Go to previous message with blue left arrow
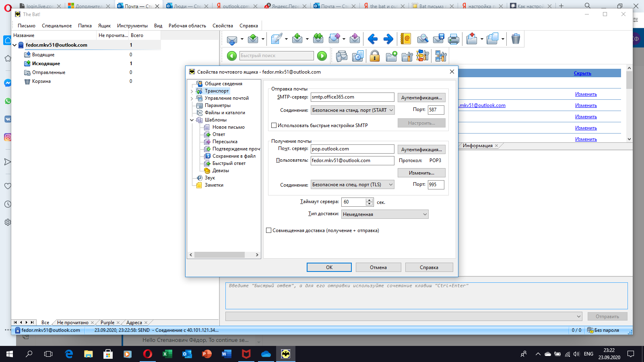This screenshot has height=362, width=644. (373, 39)
